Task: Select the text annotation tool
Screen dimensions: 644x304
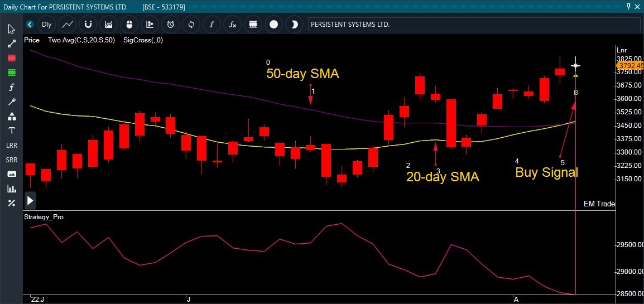Action: click(x=12, y=131)
